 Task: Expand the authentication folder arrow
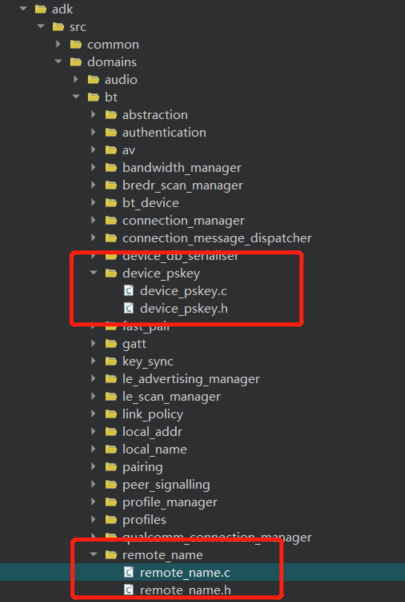click(93, 132)
